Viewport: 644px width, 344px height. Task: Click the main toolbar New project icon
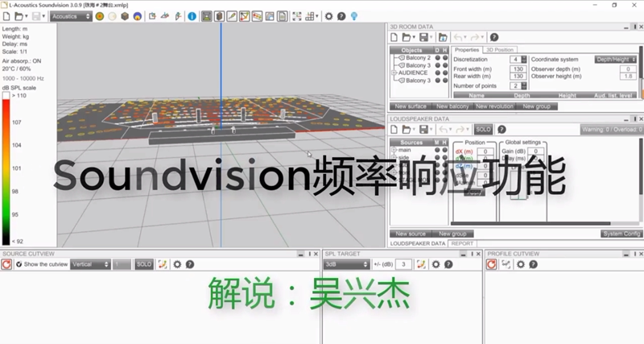point(6,16)
